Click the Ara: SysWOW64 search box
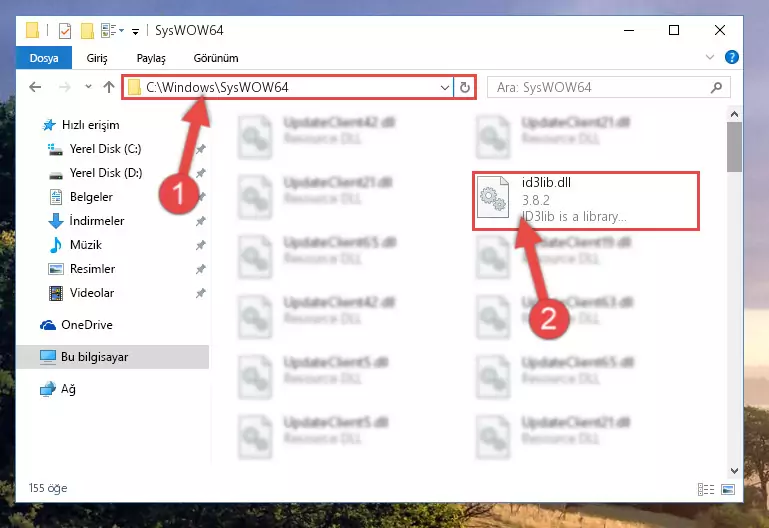 click(x=609, y=88)
